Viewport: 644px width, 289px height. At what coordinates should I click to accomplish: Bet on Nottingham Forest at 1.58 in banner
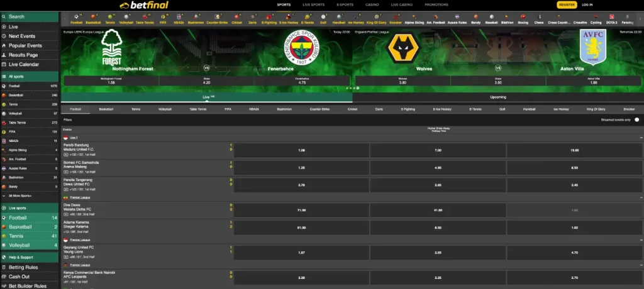(x=111, y=80)
